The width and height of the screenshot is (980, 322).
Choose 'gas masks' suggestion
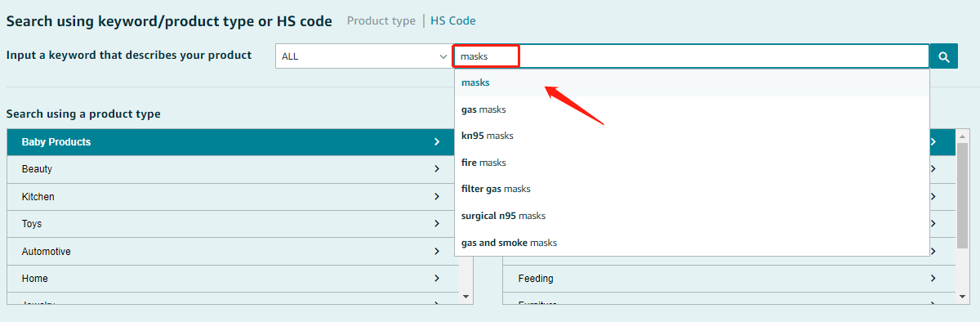point(692,110)
